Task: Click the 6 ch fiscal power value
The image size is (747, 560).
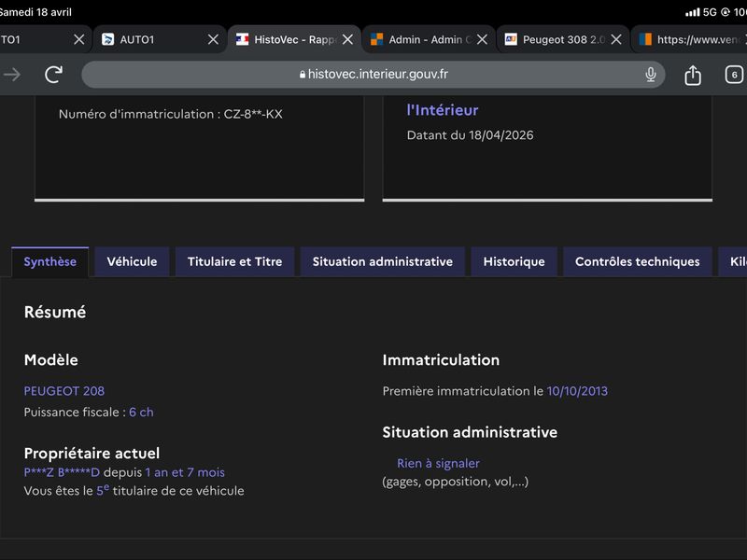Action: pos(141,412)
